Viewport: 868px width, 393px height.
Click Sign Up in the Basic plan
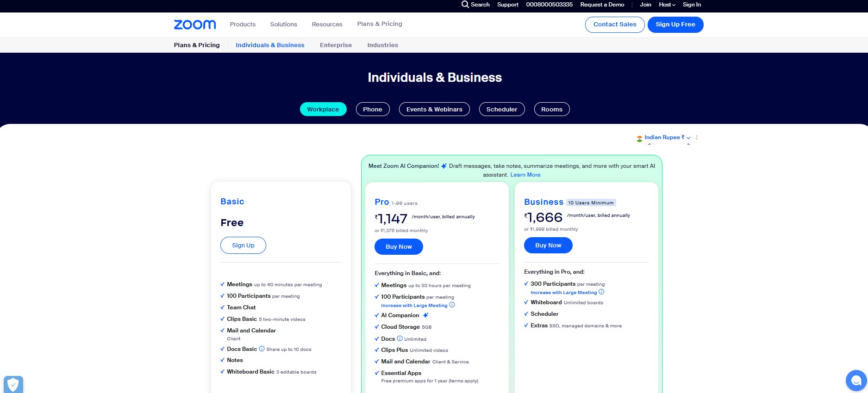coord(243,246)
